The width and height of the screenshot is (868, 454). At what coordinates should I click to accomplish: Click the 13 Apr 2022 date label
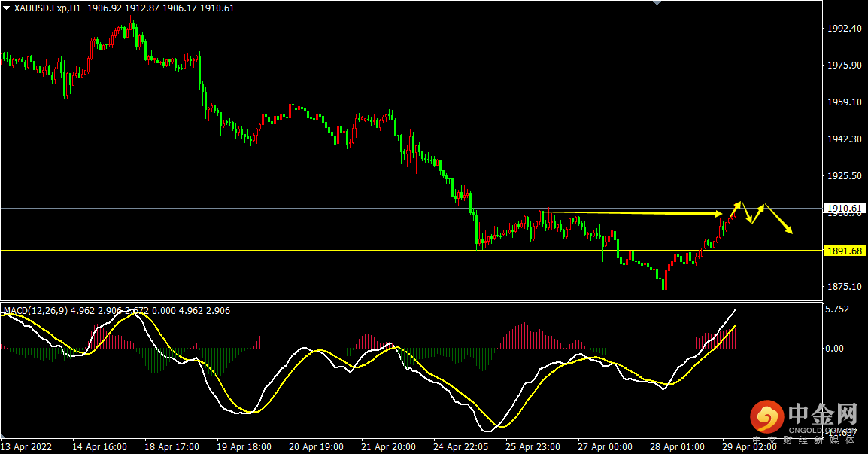tap(26, 446)
